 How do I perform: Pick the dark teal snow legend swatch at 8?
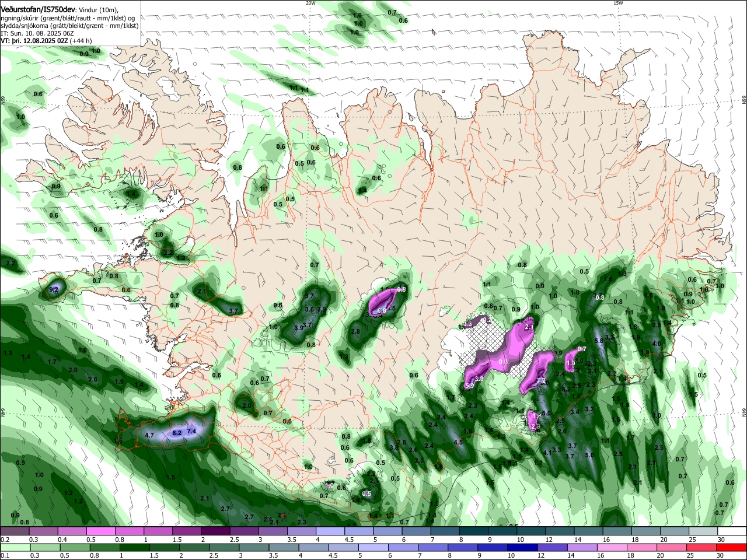tap(473, 531)
